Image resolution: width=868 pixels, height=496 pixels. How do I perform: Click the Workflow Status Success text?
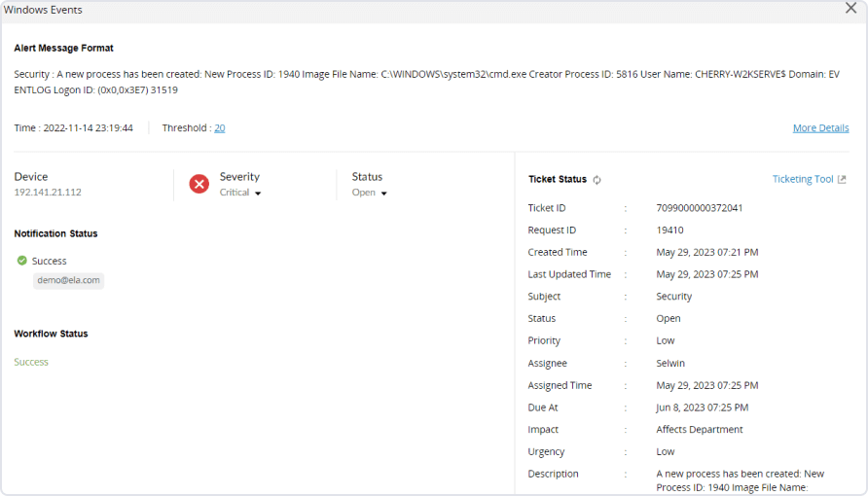click(31, 362)
